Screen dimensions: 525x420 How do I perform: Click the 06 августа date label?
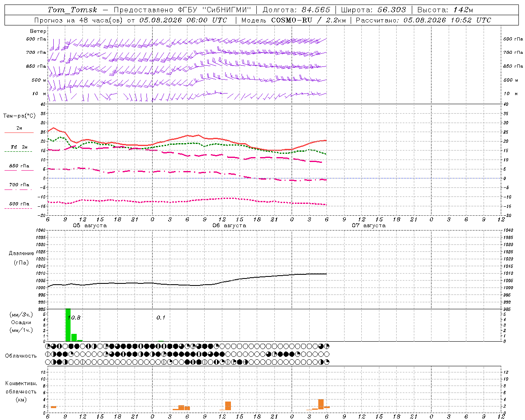click(229, 226)
